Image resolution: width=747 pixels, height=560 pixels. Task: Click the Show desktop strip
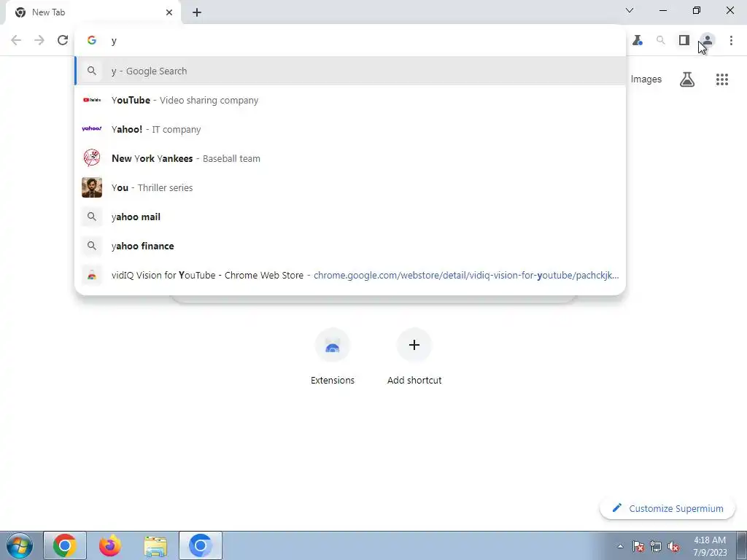click(741, 545)
